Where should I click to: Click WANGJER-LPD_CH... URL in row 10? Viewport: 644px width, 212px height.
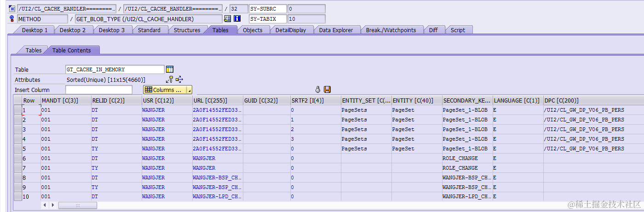pos(217,197)
